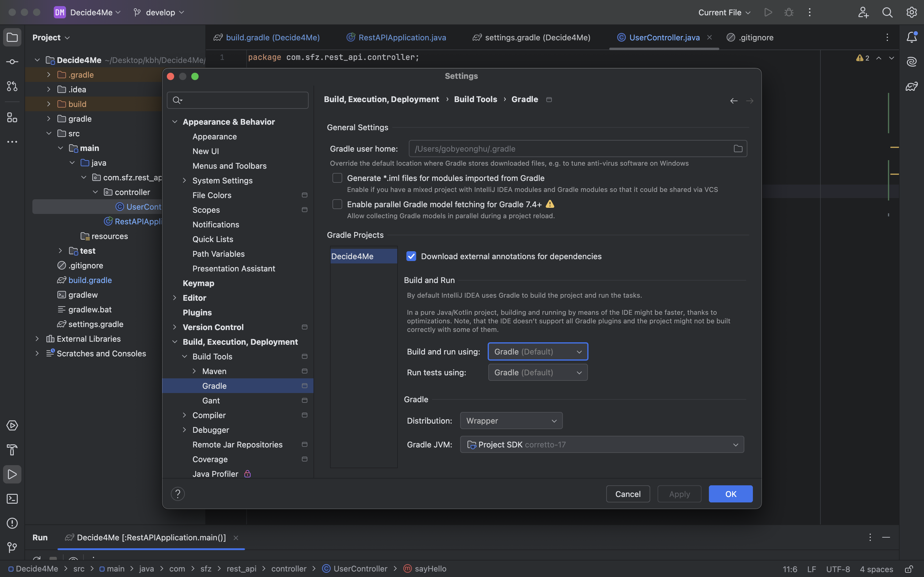Enable parallel Gradle model fetching checkbox
Viewport: 924px width, 577px height.
click(337, 204)
